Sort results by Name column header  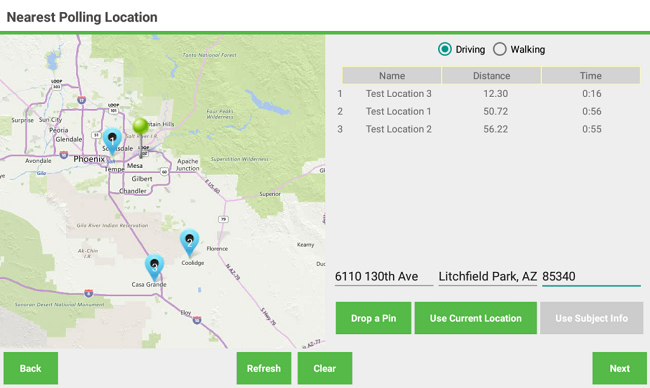point(392,75)
